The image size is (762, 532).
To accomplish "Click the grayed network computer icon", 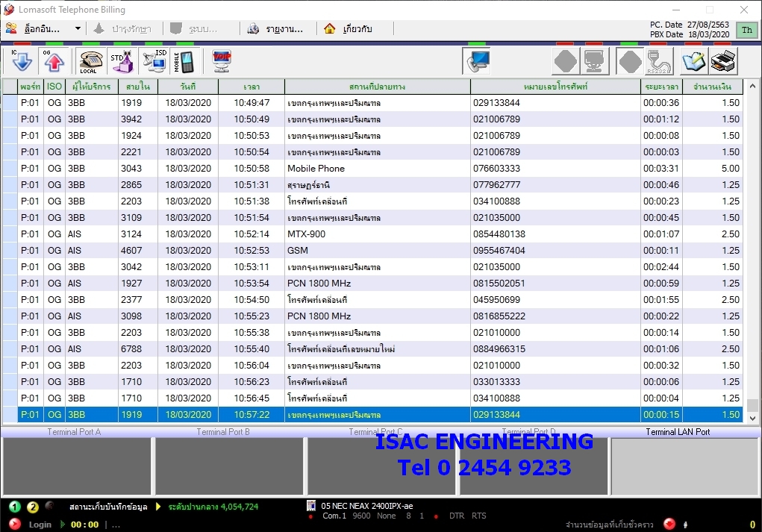I will [x=594, y=61].
